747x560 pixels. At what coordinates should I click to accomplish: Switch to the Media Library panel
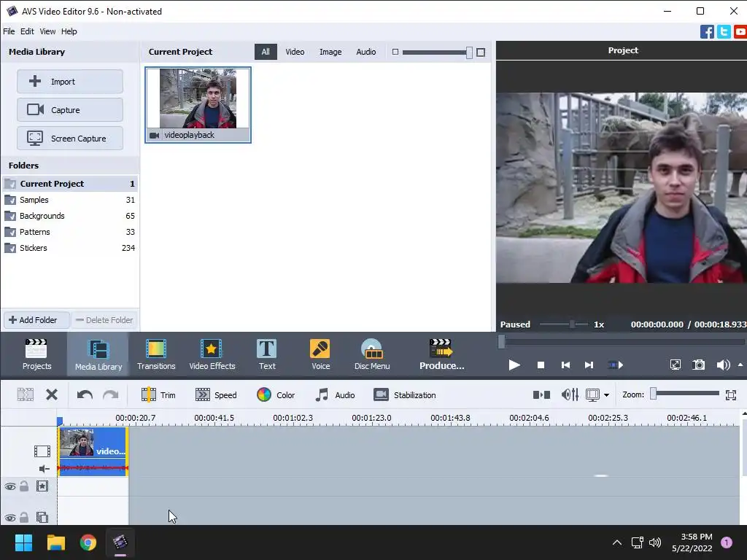[98, 354]
